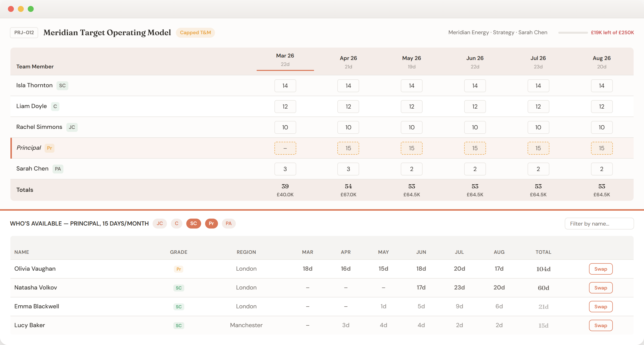Screen dimensions: 644x345
Task: Click the PA badge next to Sarah Chen
Action: point(58,169)
